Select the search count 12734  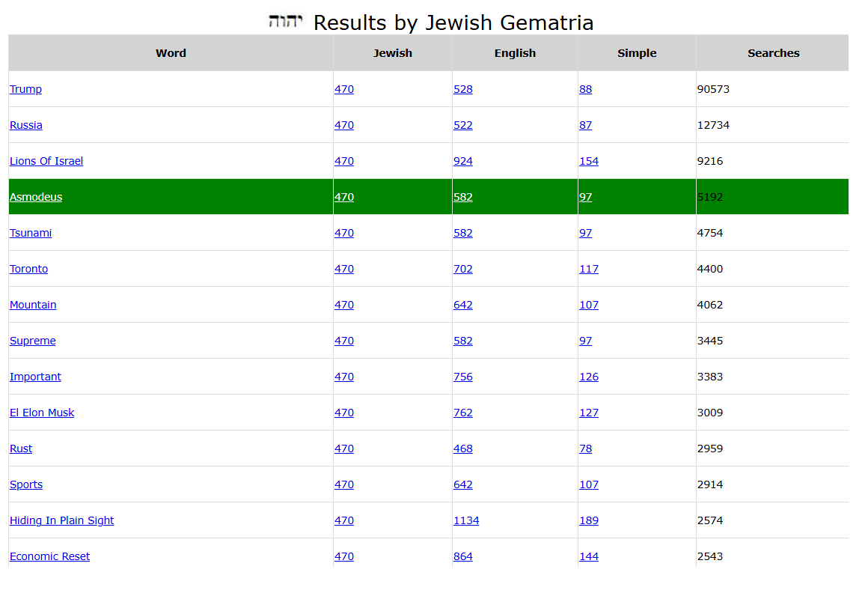(714, 125)
